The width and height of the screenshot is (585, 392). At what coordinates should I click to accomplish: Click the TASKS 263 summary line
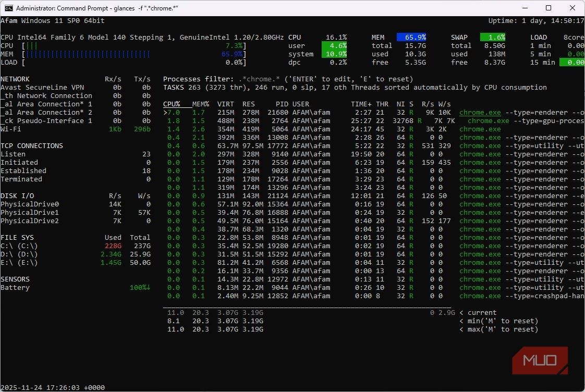(x=355, y=87)
